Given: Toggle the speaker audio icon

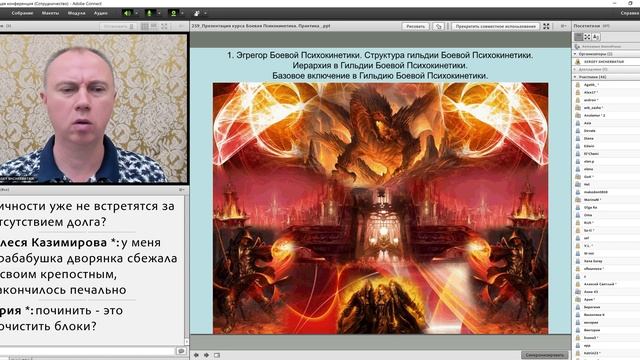Looking at the screenshot, I should tap(127, 13).
